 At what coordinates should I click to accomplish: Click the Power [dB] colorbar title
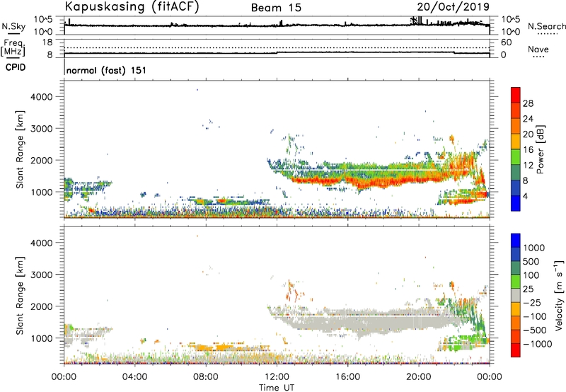point(540,149)
